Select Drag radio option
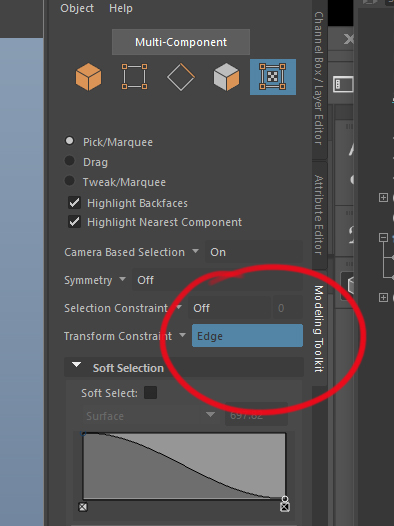The height and width of the screenshot is (526, 394). point(69,161)
